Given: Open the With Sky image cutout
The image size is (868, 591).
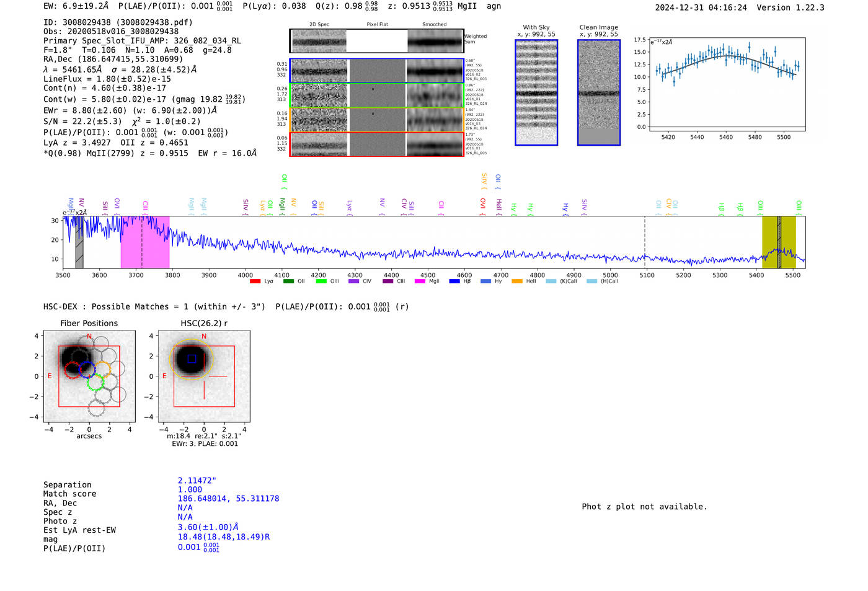Looking at the screenshot, I should (x=536, y=93).
